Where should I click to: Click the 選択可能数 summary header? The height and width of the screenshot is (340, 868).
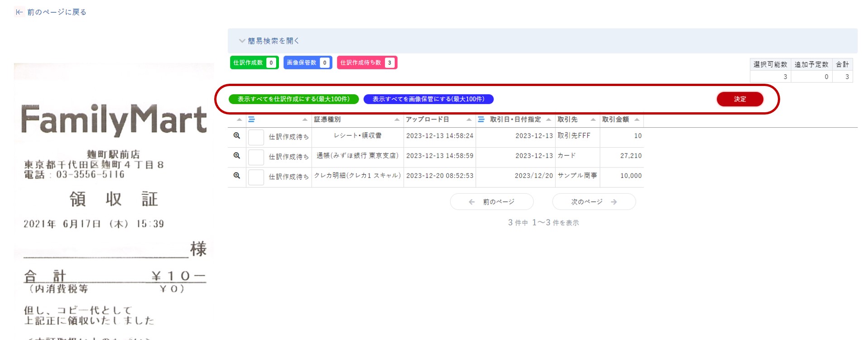pos(770,64)
